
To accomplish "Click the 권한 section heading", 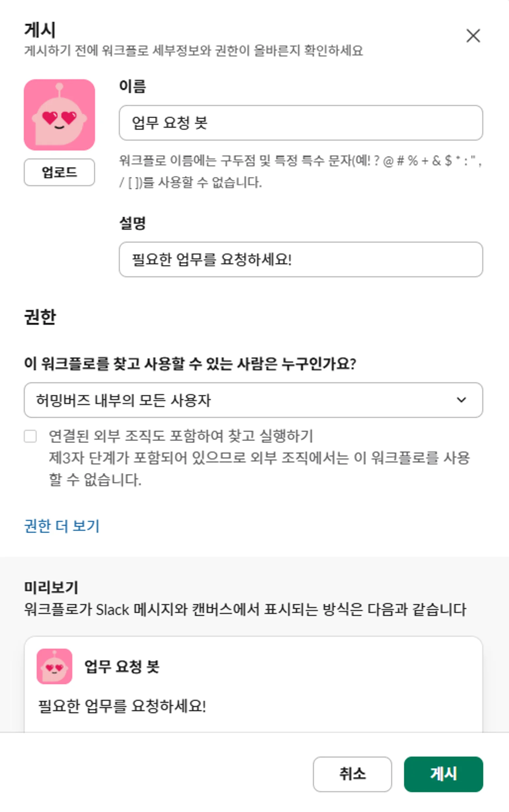I will pyautogui.click(x=40, y=317).
